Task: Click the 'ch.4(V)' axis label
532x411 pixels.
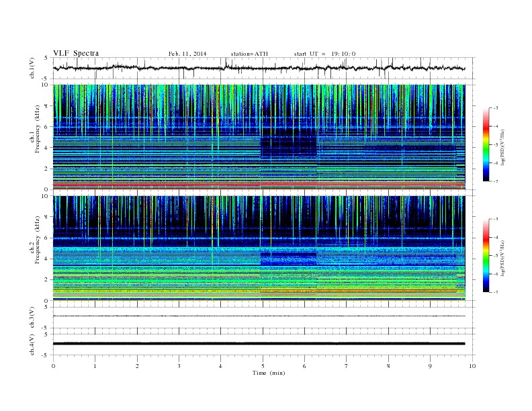Action: (32, 345)
